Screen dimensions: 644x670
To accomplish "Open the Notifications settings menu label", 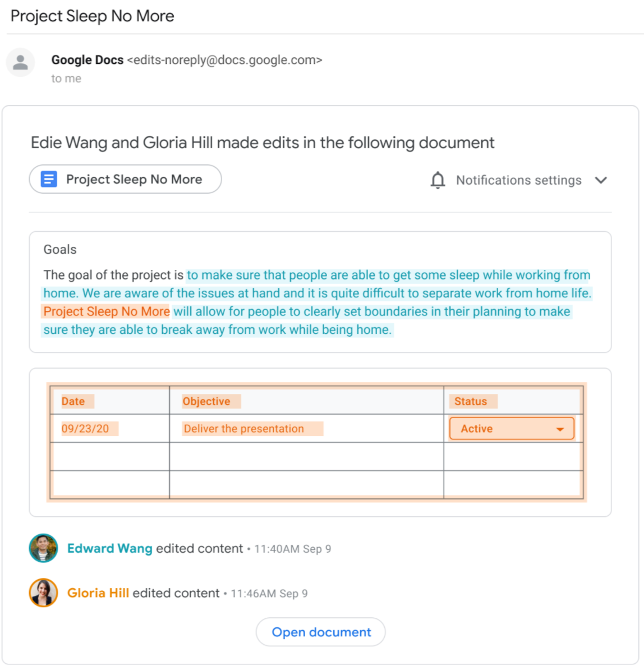I will click(x=519, y=180).
